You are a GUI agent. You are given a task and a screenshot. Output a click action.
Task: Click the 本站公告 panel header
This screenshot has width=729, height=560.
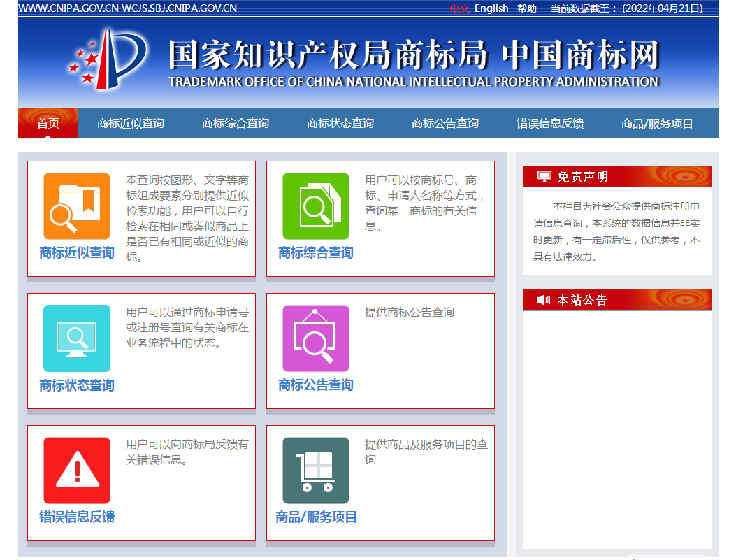[617, 300]
